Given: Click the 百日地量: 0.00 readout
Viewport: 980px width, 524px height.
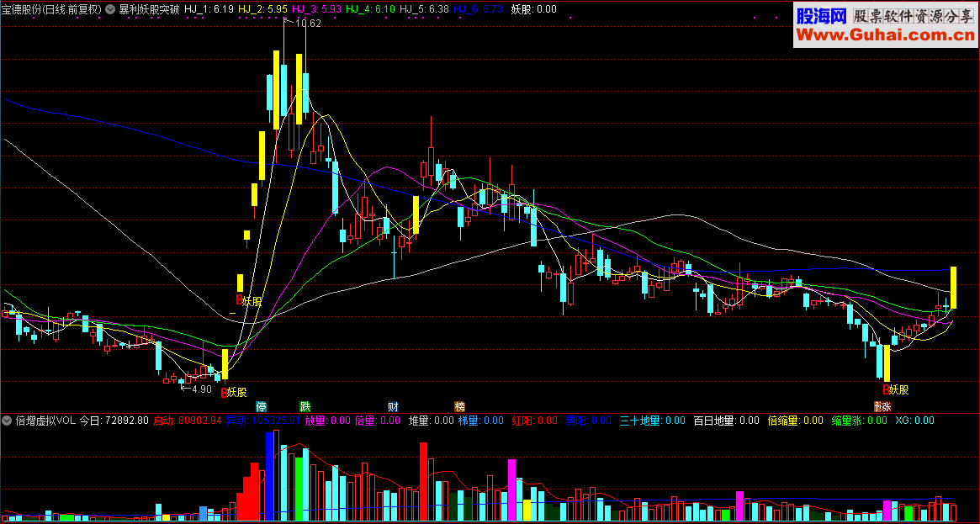Looking at the screenshot, I should tap(726, 421).
